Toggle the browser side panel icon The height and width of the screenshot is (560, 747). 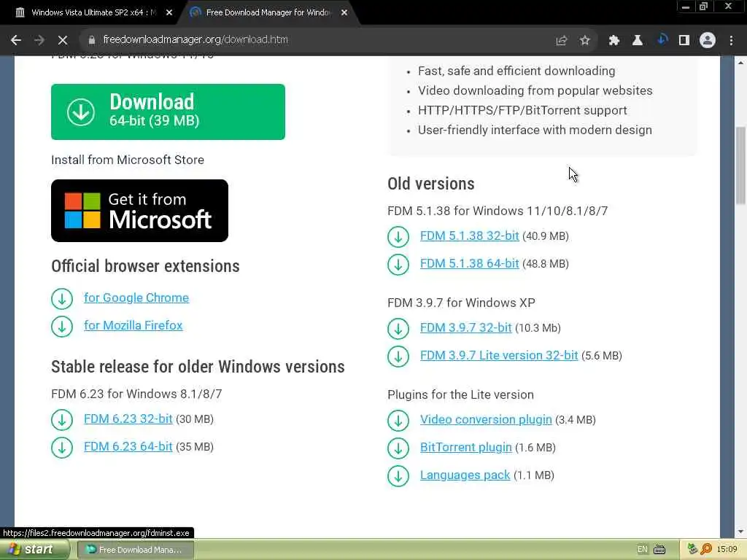coord(684,41)
